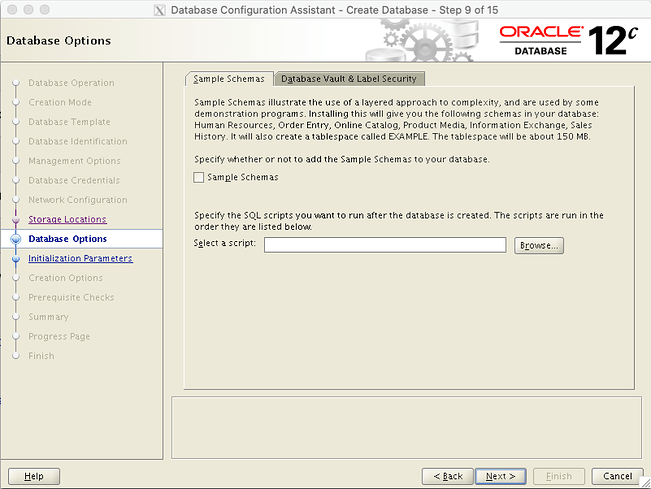Viewport: 651px width, 489px height.
Task: Click the Cancel button
Action: (x=617, y=476)
